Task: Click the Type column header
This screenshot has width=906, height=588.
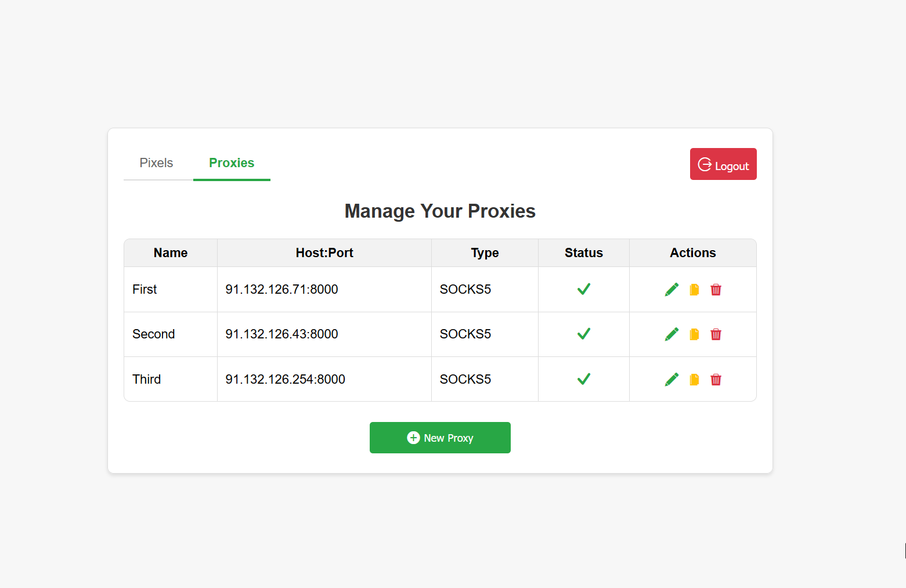Action: [485, 253]
